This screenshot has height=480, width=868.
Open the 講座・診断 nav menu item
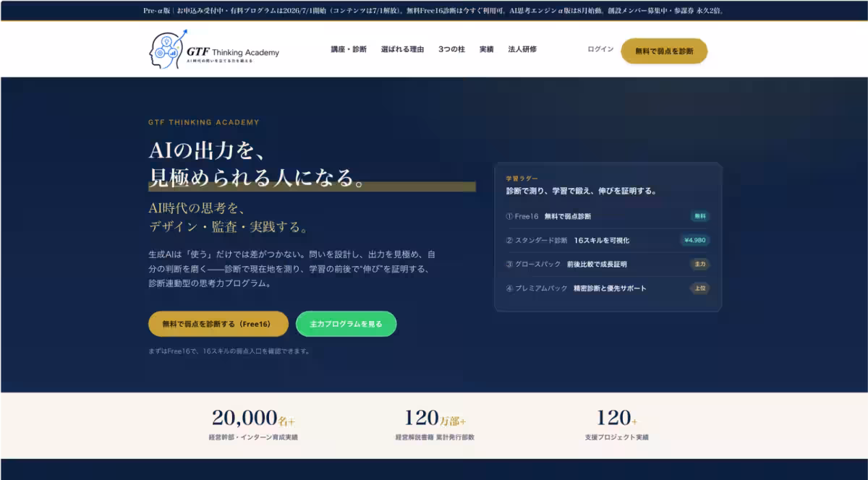[x=349, y=49]
